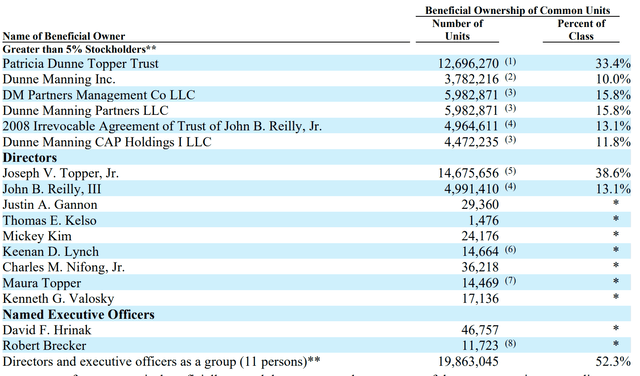Select 'Thomas E. Kelso' name
This screenshot has width=640, height=376.
coord(49,220)
